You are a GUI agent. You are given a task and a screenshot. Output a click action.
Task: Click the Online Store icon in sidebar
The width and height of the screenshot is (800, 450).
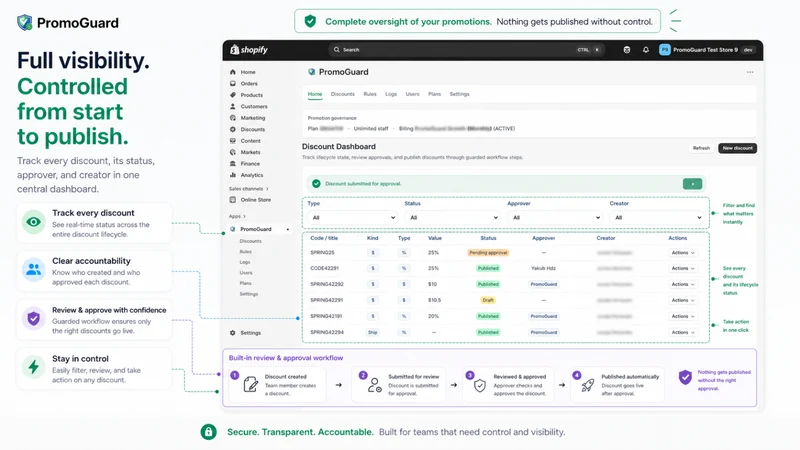coord(233,199)
